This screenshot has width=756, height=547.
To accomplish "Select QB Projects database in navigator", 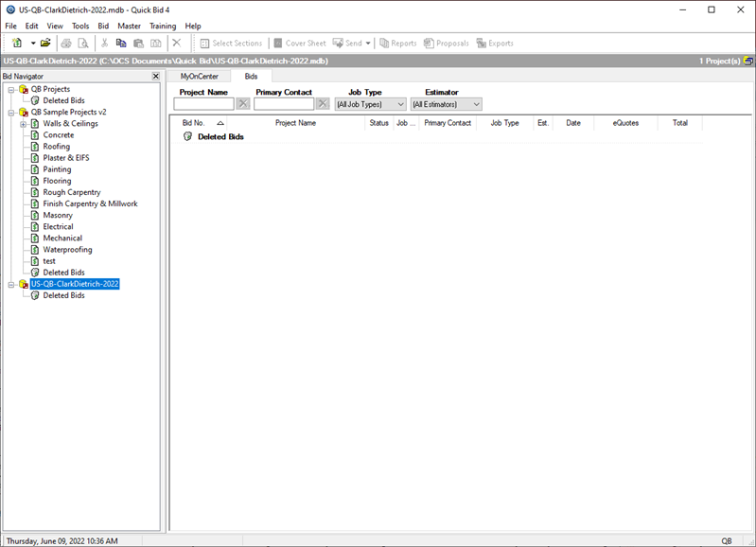I will [x=51, y=89].
